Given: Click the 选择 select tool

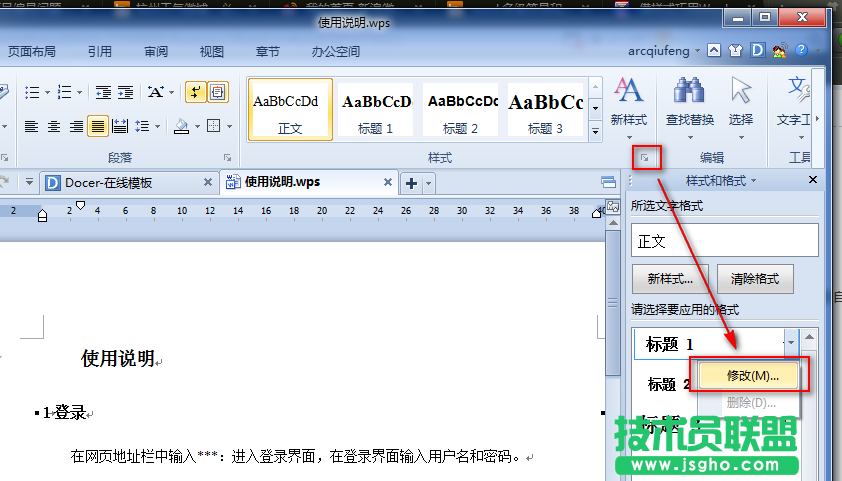Looking at the screenshot, I should pyautogui.click(x=741, y=107).
